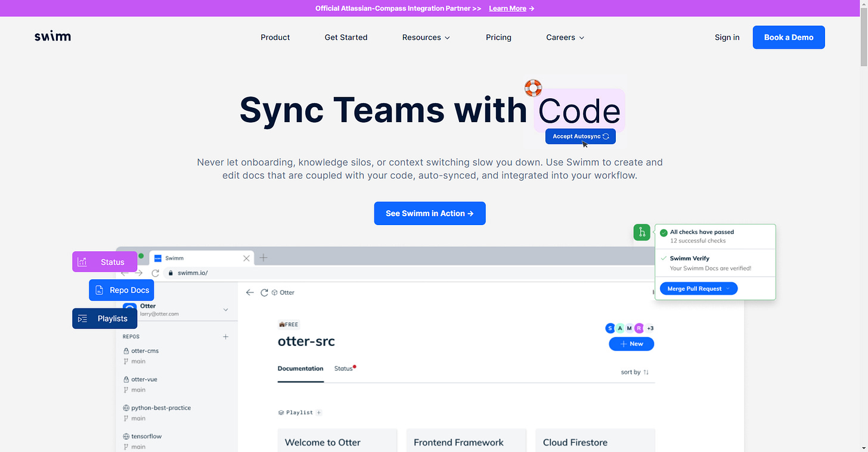The width and height of the screenshot is (868, 452).
Task: Click the blue New button
Action: [631, 344]
